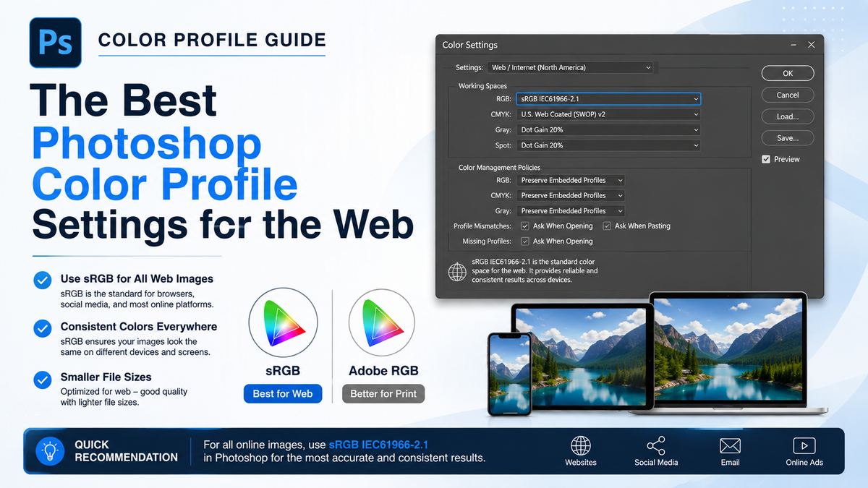This screenshot has height=488, width=868.
Task: Click the Missing Profiles label
Action: [487, 241]
